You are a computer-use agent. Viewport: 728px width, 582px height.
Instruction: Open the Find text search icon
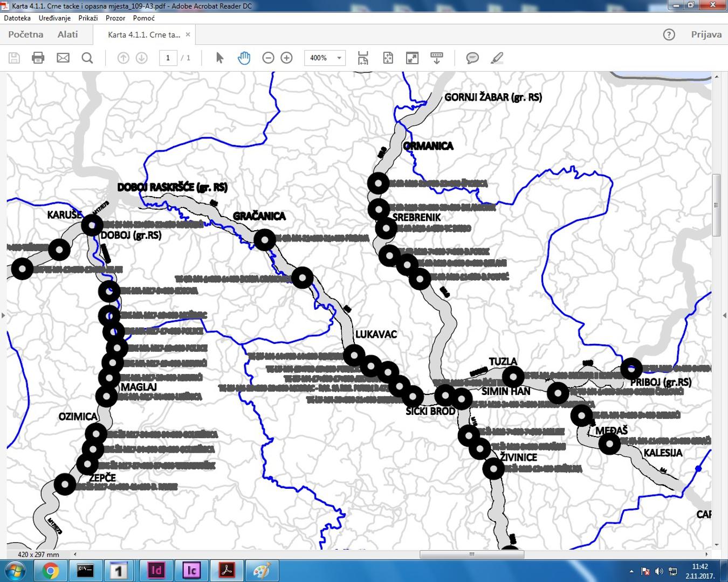click(87, 58)
